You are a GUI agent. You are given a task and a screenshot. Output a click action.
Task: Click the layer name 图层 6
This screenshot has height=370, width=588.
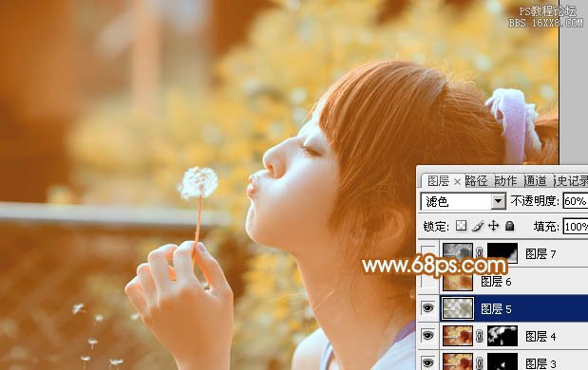coord(496,281)
